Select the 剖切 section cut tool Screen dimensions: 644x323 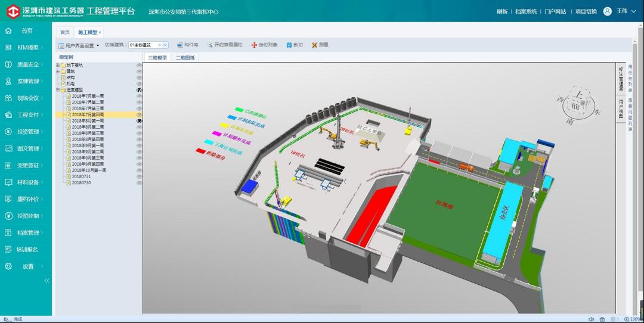click(x=295, y=45)
